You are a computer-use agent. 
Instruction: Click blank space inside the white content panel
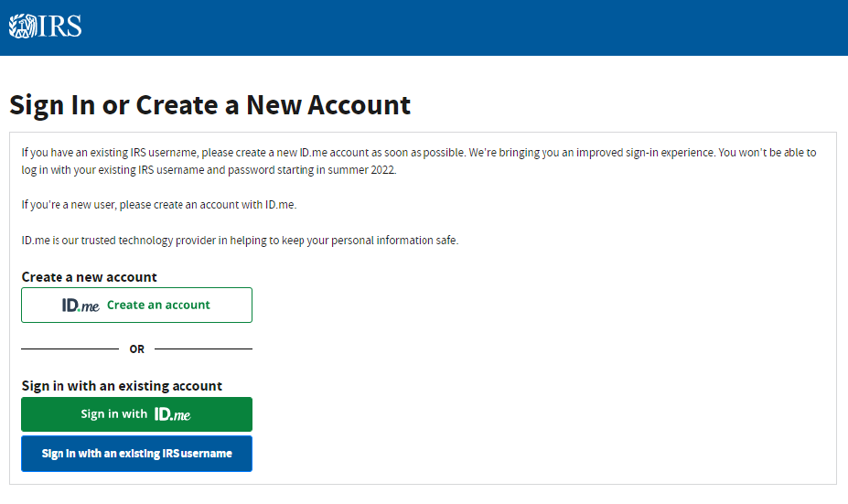[x=549, y=366]
